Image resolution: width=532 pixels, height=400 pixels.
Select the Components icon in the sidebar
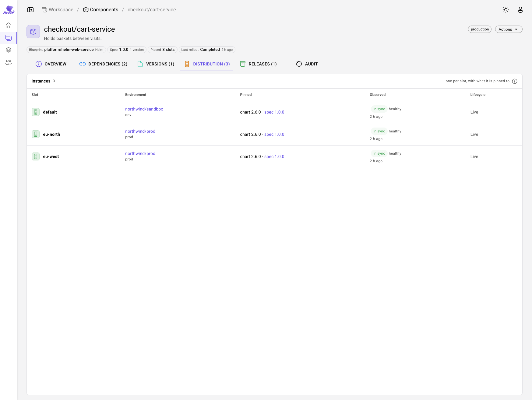(x=9, y=38)
